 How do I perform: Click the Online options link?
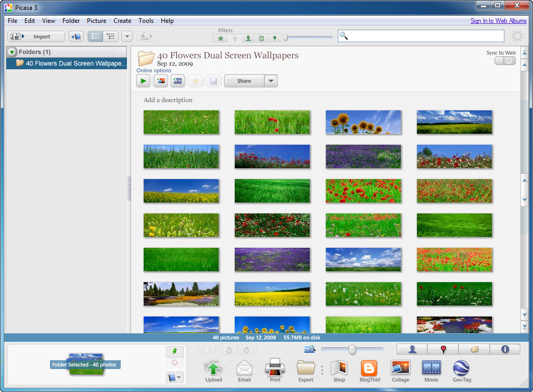[x=154, y=70]
